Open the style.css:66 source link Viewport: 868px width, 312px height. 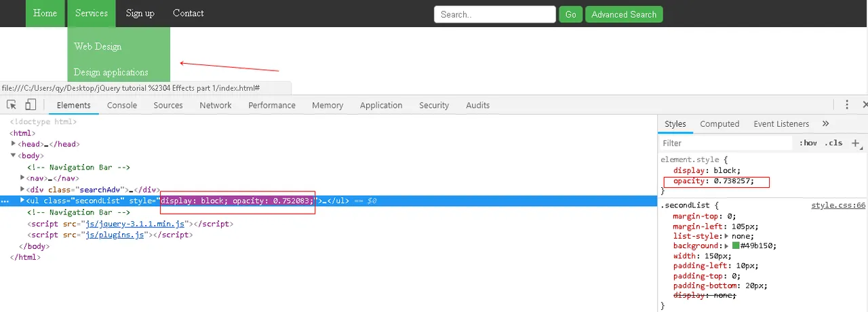tap(838, 205)
